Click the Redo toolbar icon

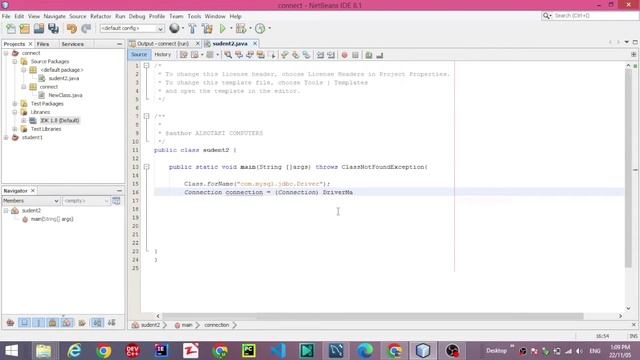coord(86,28)
